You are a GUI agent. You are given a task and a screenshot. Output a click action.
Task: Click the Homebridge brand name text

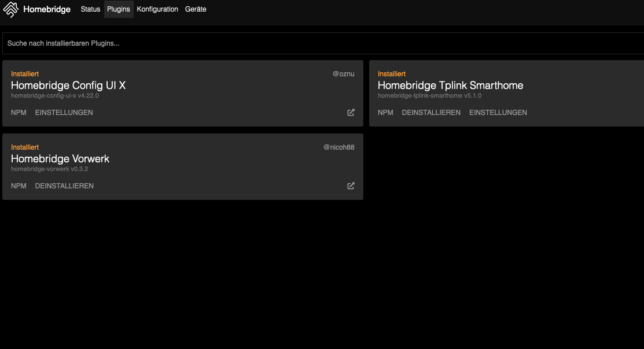(x=47, y=9)
